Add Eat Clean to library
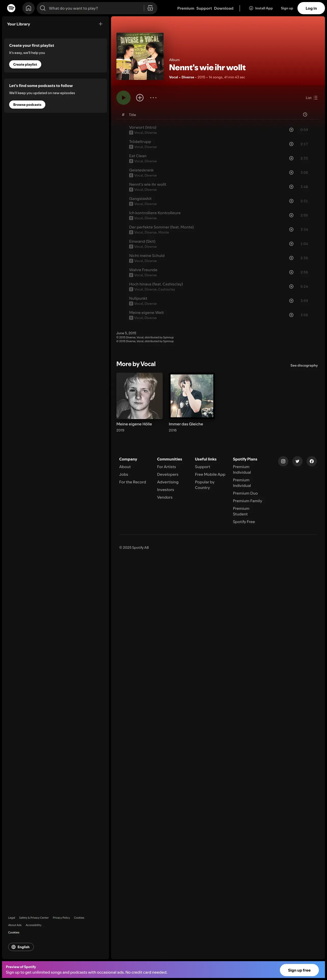This screenshot has width=327, height=980. coord(291,158)
